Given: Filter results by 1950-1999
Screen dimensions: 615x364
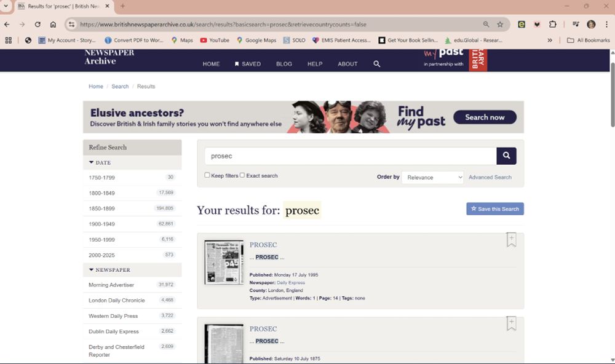Looking at the screenshot, I should pyautogui.click(x=132, y=239).
